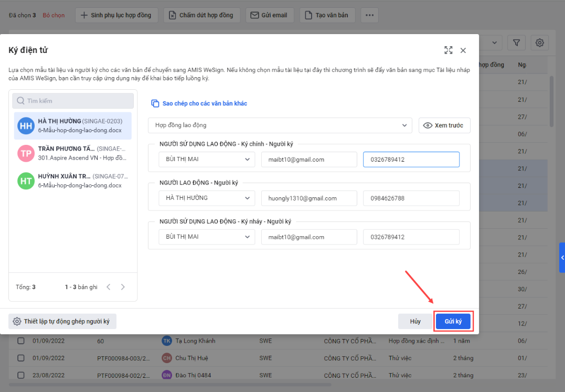Click Tạo văn bản toolbar button

click(327, 15)
